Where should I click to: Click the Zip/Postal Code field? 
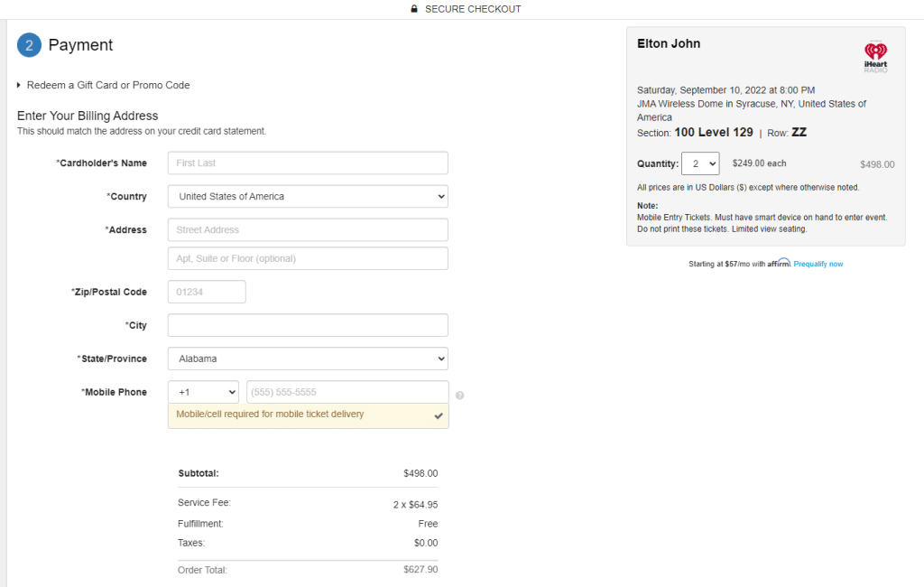[207, 292]
